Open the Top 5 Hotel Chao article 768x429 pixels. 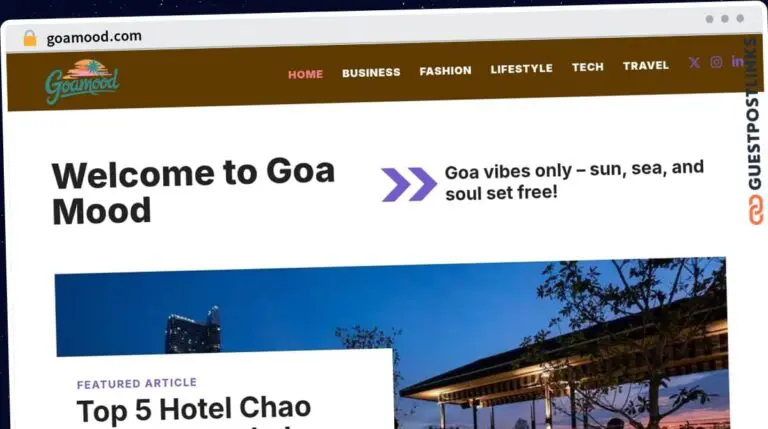click(x=194, y=410)
